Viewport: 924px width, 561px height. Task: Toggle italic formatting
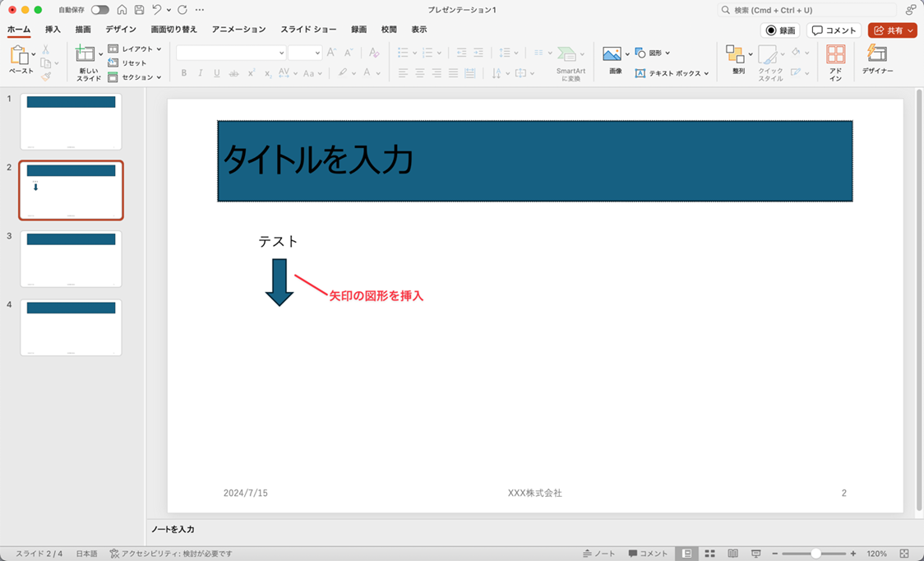(x=201, y=73)
